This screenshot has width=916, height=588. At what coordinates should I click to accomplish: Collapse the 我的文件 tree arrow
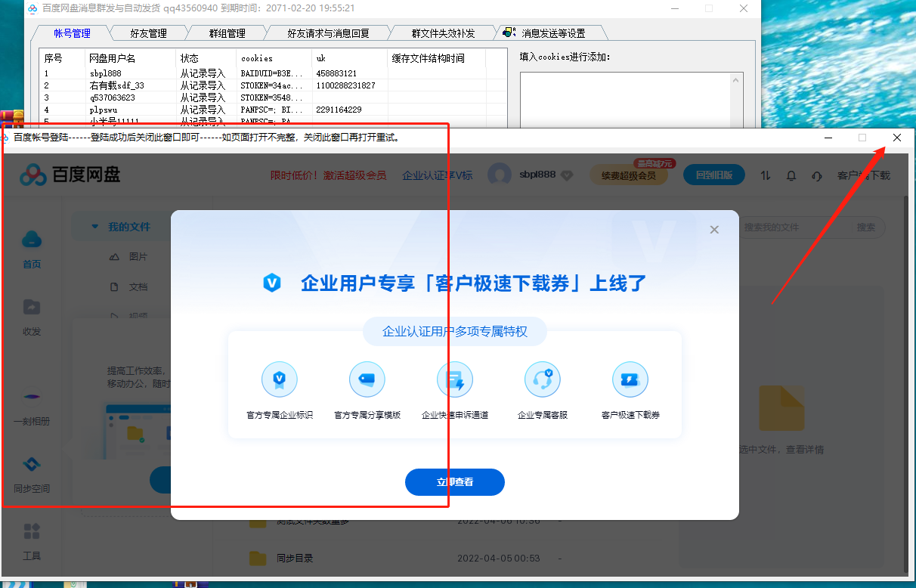coord(94,226)
